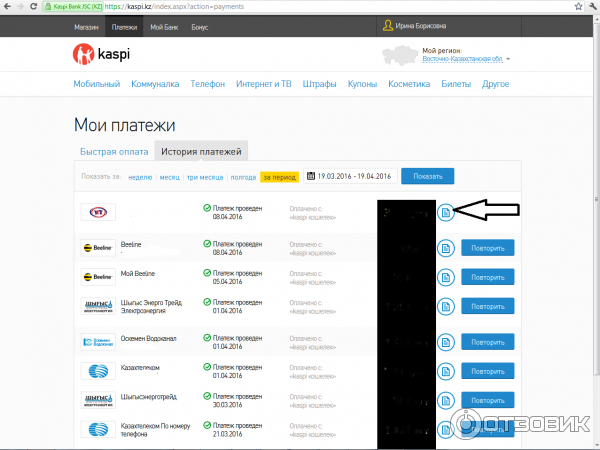
Task: Filter payments by три месяца
Action: (205, 177)
